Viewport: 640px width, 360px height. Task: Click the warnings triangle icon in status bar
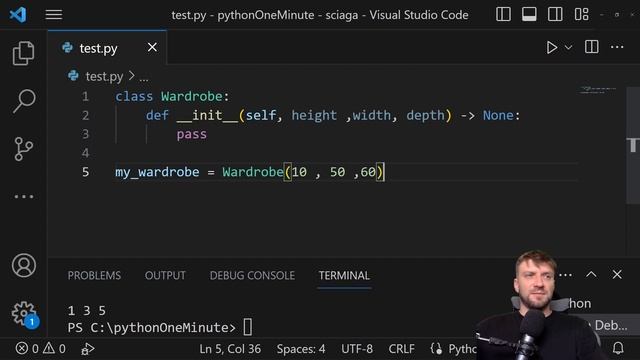click(x=49, y=348)
